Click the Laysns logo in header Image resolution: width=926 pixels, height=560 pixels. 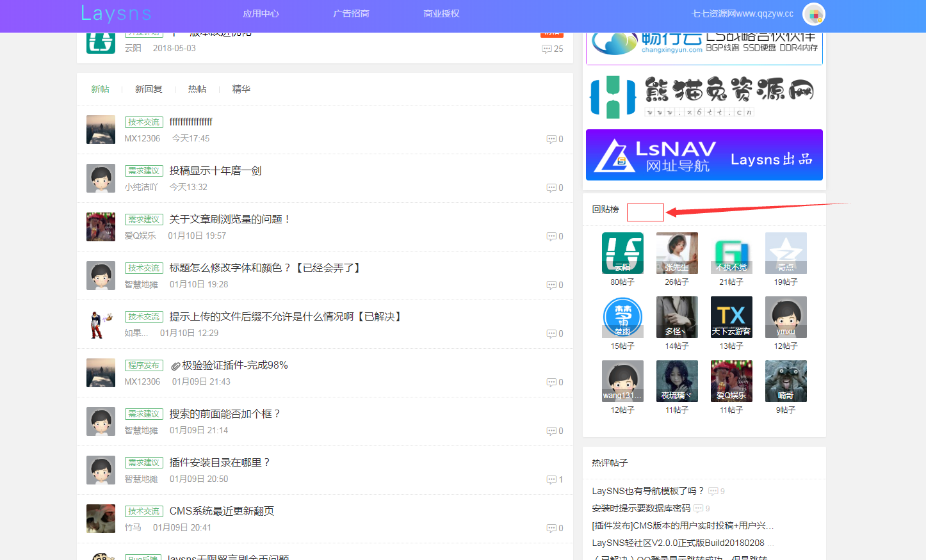point(116,13)
